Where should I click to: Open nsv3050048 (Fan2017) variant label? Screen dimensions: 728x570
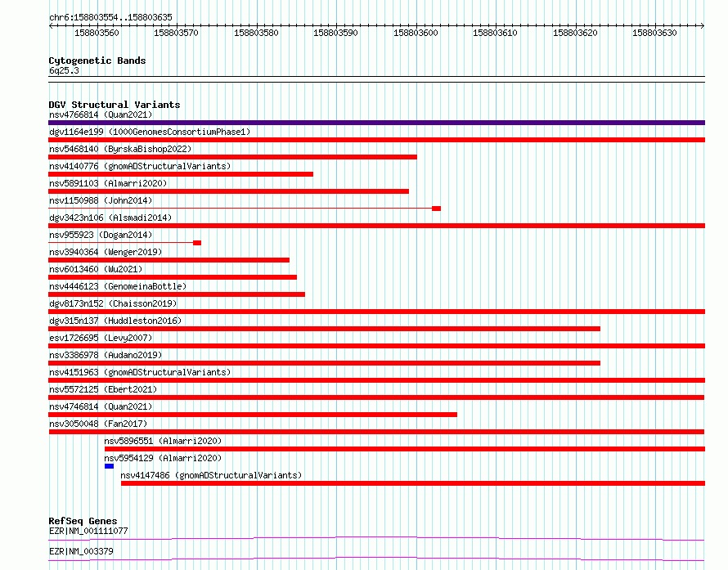point(98,424)
